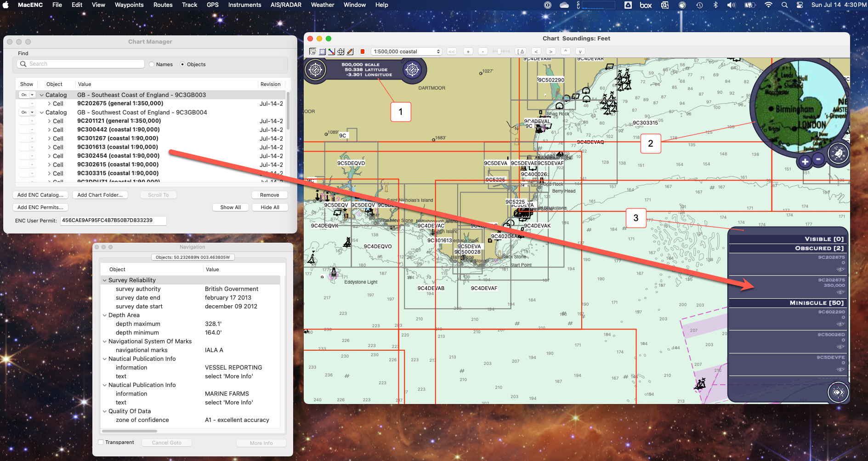
Task: Select the hand pan tool in chart toolbar
Action: 312,51
